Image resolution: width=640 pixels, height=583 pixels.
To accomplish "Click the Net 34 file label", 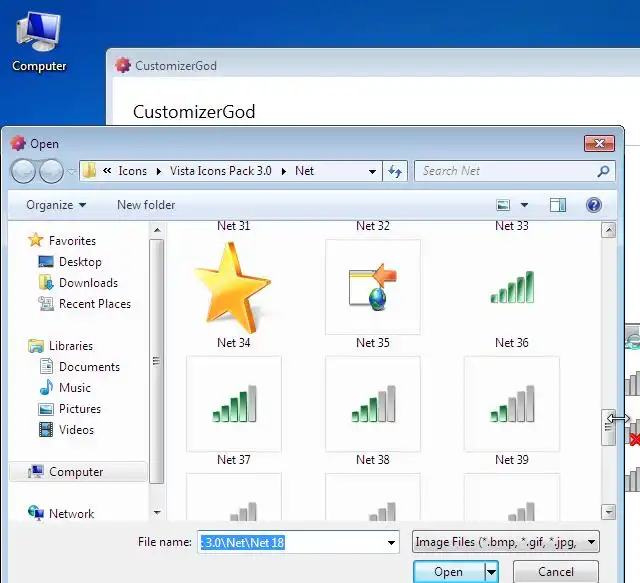I will 233,343.
